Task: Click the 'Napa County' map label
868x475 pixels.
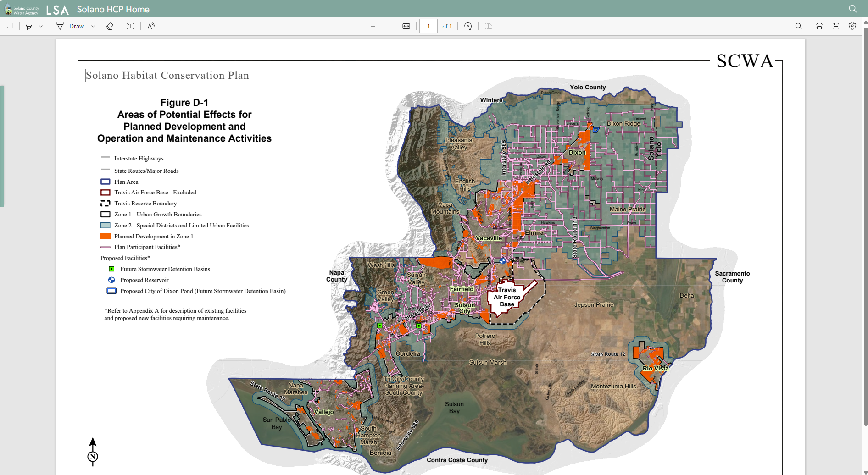Action: click(x=337, y=276)
